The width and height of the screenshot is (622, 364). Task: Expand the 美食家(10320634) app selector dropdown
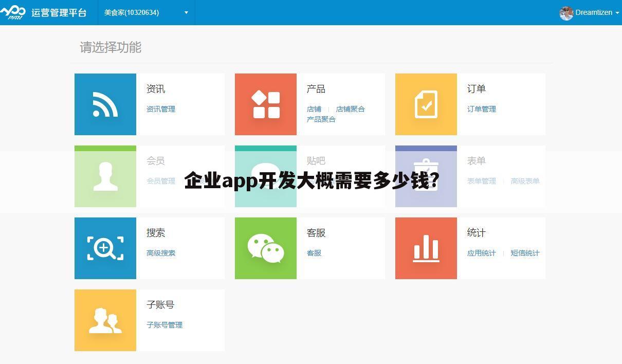point(146,12)
